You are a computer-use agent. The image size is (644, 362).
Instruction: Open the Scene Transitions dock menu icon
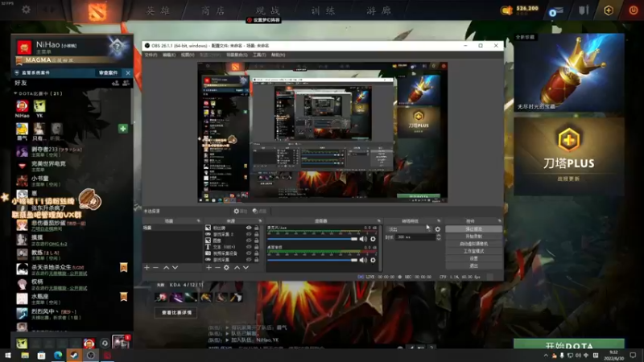coord(439,220)
